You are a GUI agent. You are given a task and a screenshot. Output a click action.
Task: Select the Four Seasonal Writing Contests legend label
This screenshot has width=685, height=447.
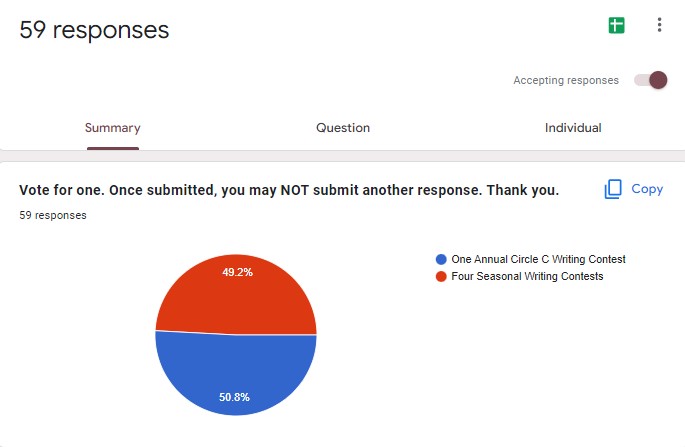(x=527, y=276)
